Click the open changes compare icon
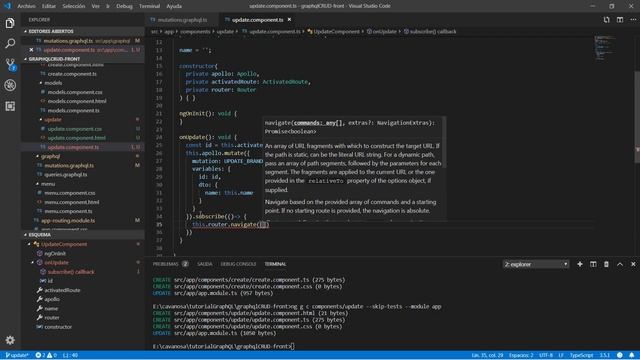 pos(607,20)
